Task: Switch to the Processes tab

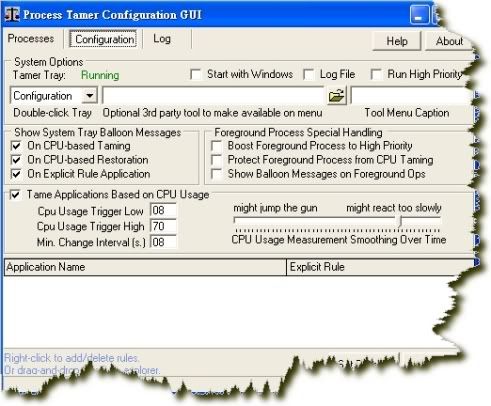Action: point(31,39)
